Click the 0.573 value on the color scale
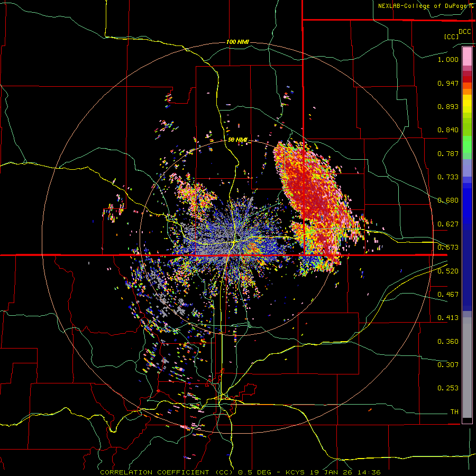This screenshot has width=476, height=476. 448,248
